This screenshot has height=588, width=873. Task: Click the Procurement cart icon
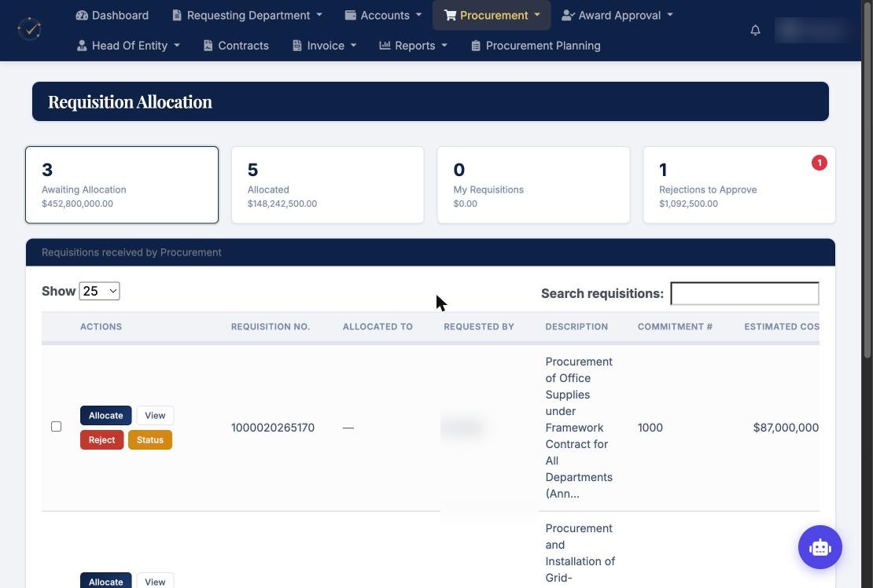coord(450,15)
